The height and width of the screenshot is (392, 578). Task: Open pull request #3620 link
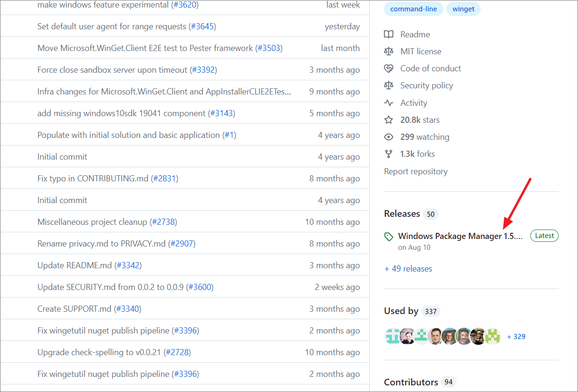tap(185, 5)
